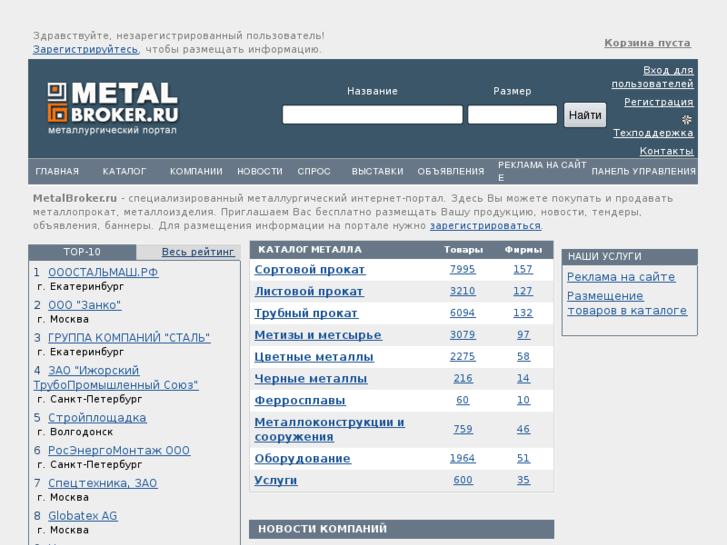Open Цветные металлы category
727x545 pixels.
coord(314,357)
